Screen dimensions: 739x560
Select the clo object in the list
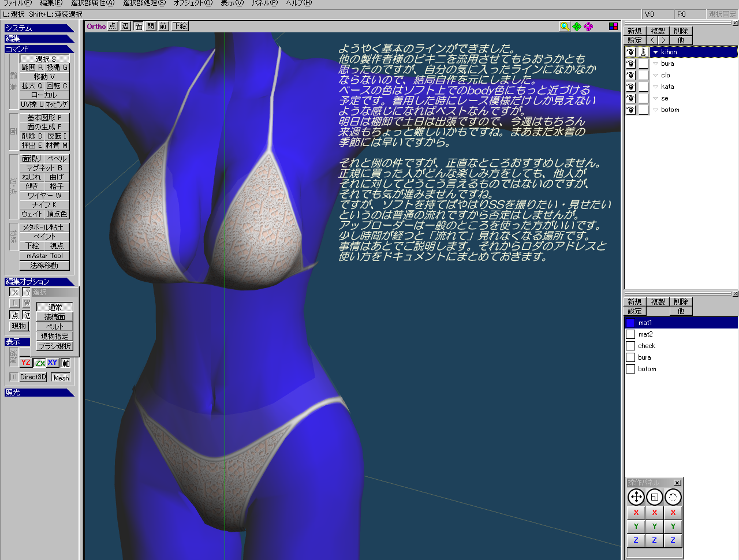click(x=666, y=75)
